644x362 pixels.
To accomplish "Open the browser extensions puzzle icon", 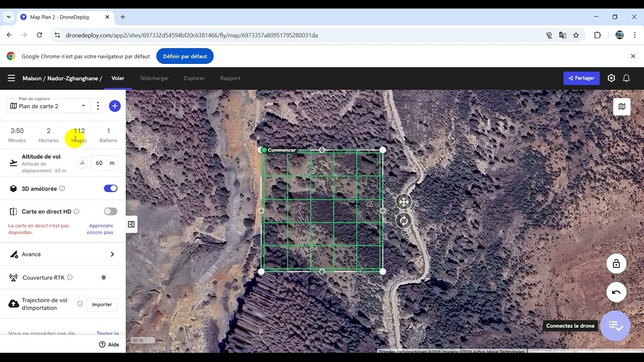I will pyautogui.click(x=597, y=35).
